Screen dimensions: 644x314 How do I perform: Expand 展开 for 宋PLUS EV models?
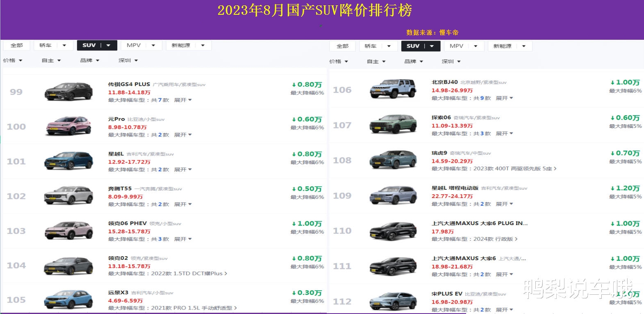click(505, 310)
